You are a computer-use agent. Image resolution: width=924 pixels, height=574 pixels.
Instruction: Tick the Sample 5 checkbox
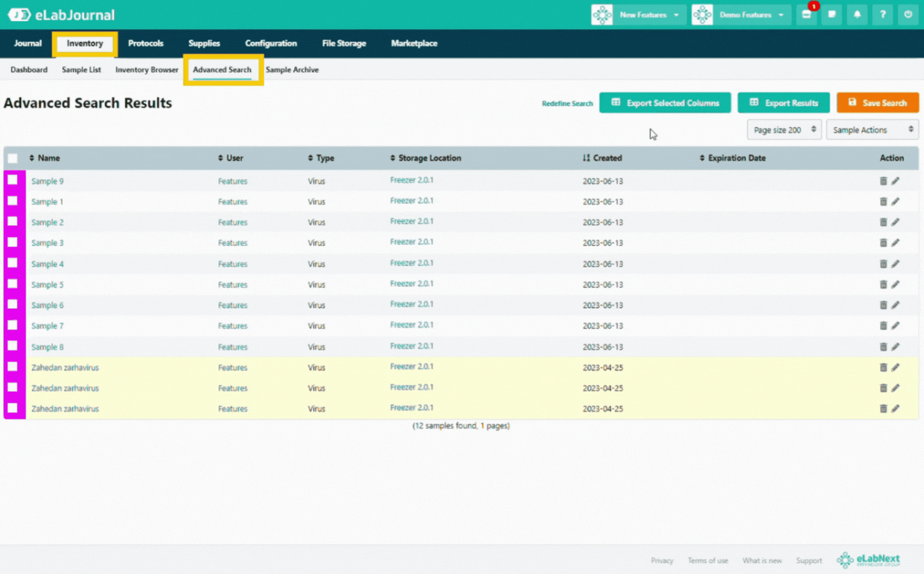click(13, 283)
